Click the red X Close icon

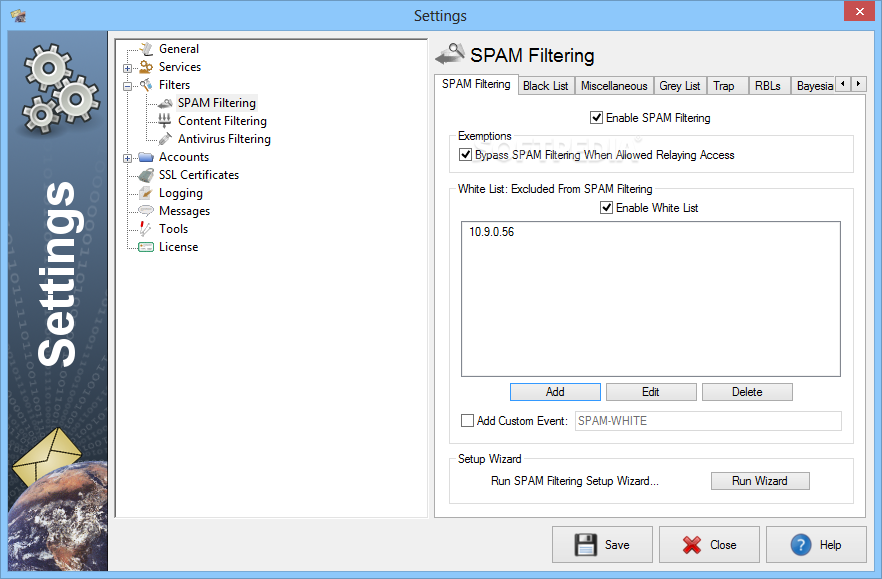click(x=692, y=545)
